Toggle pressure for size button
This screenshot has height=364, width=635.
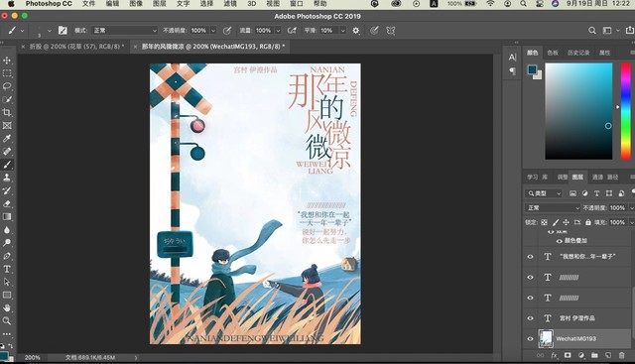click(x=375, y=31)
